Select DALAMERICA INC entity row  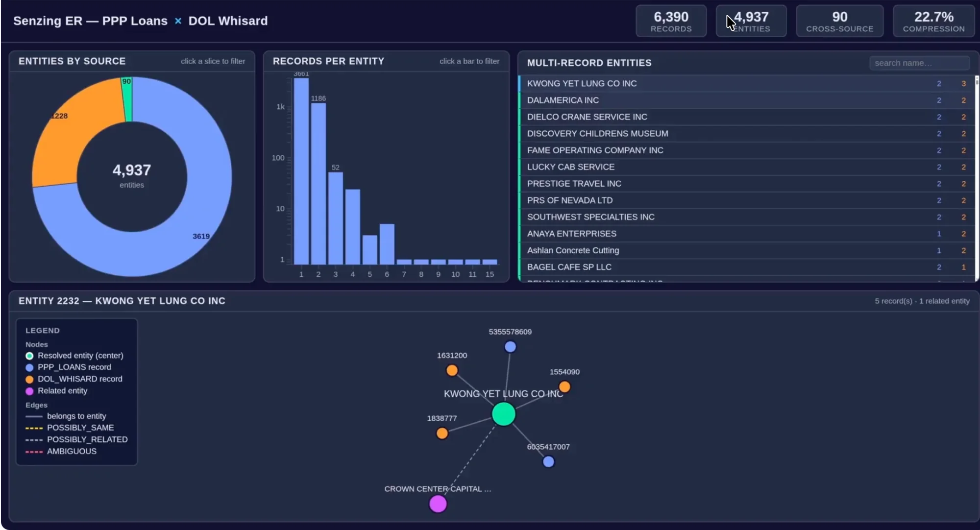click(747, 100)
